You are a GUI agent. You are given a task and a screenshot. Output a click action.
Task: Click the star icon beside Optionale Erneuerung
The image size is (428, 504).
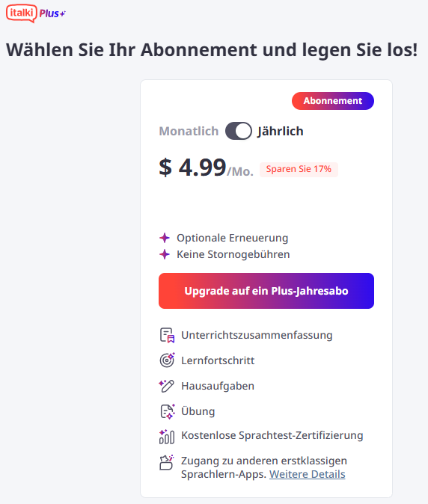[165, 238]
